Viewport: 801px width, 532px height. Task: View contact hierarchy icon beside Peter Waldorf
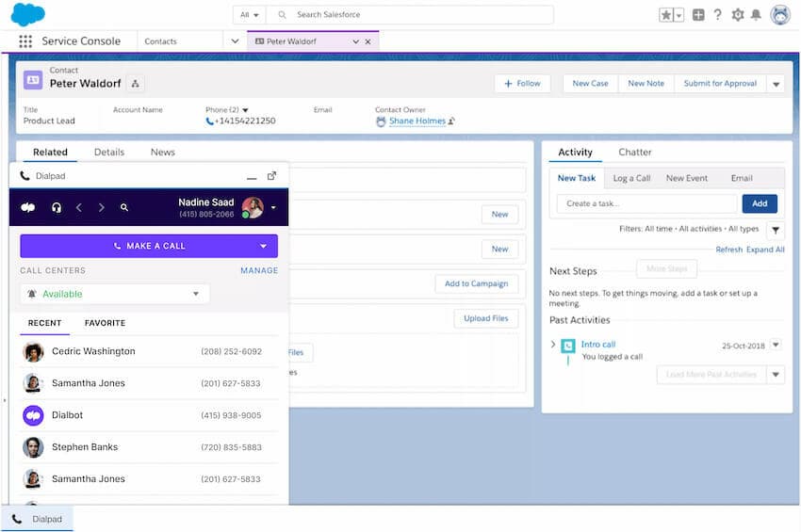(x=135, y=84)
